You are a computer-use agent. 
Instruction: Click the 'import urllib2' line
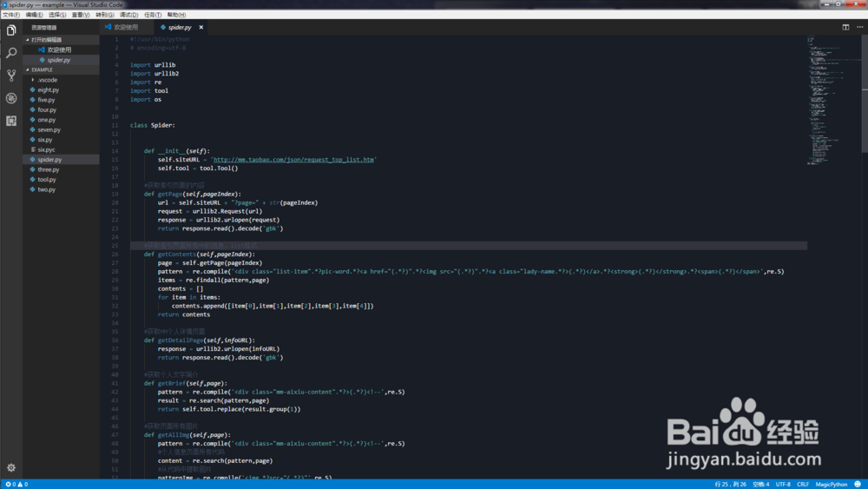(x=155, y=74)
